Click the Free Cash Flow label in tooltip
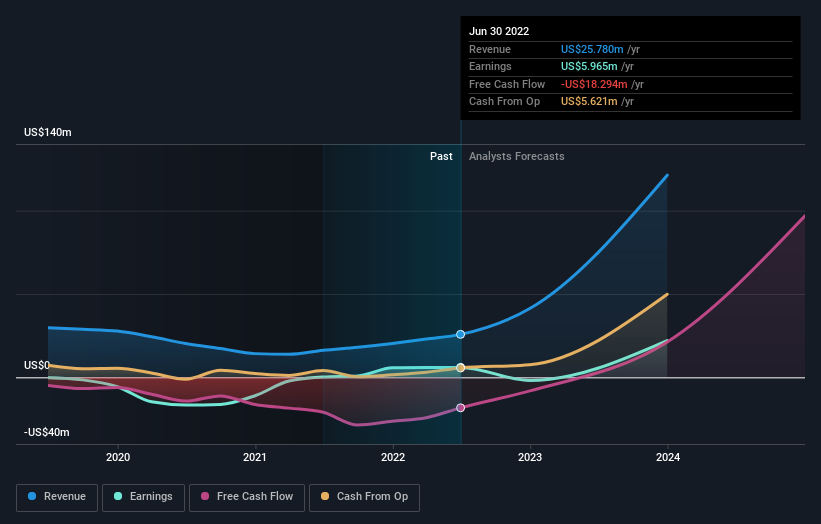Viewport: 821px width, 524px height. point(507,84)
